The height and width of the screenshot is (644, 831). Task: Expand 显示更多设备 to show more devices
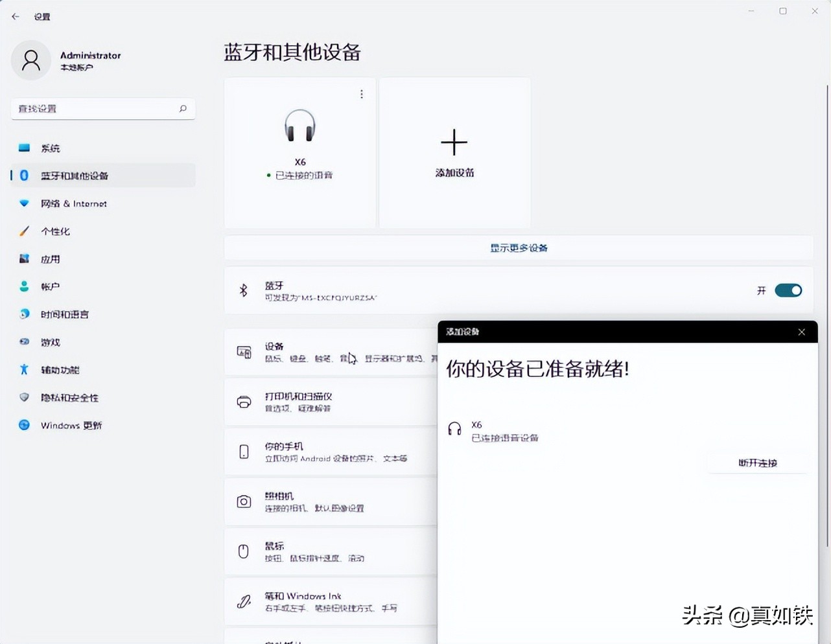[519, 248]
